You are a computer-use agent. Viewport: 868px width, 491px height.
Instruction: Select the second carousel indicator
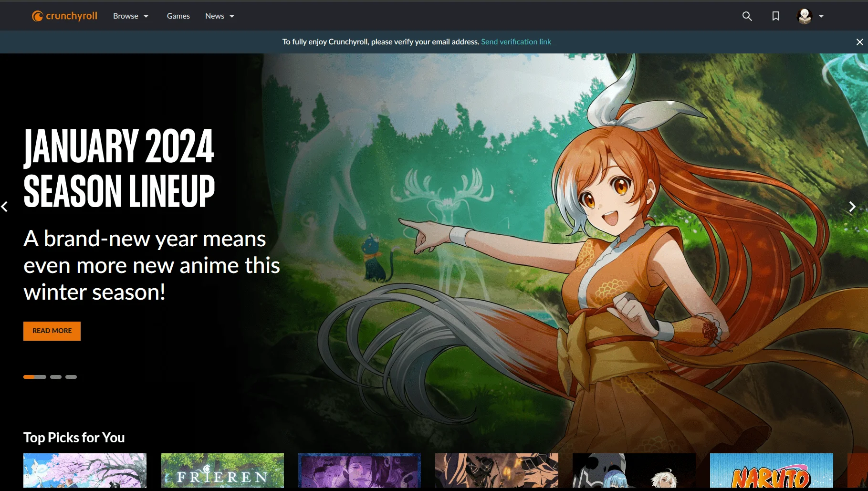56,377
